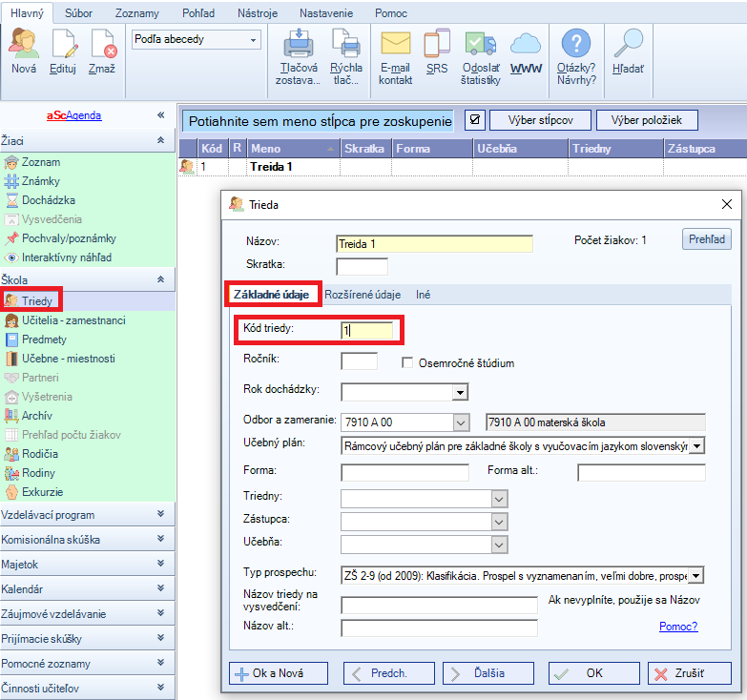Open the Triedny teacher dropdown

point(499,499)
